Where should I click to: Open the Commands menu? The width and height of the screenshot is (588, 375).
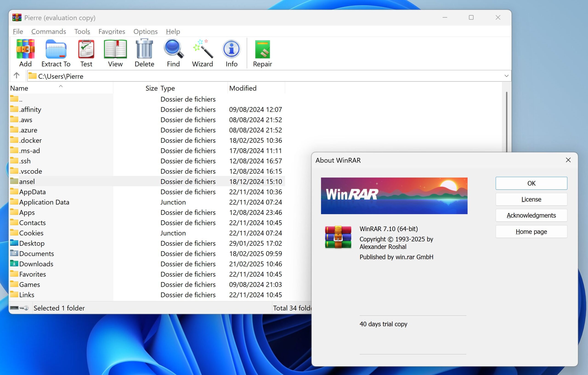[x=49, y=31]
